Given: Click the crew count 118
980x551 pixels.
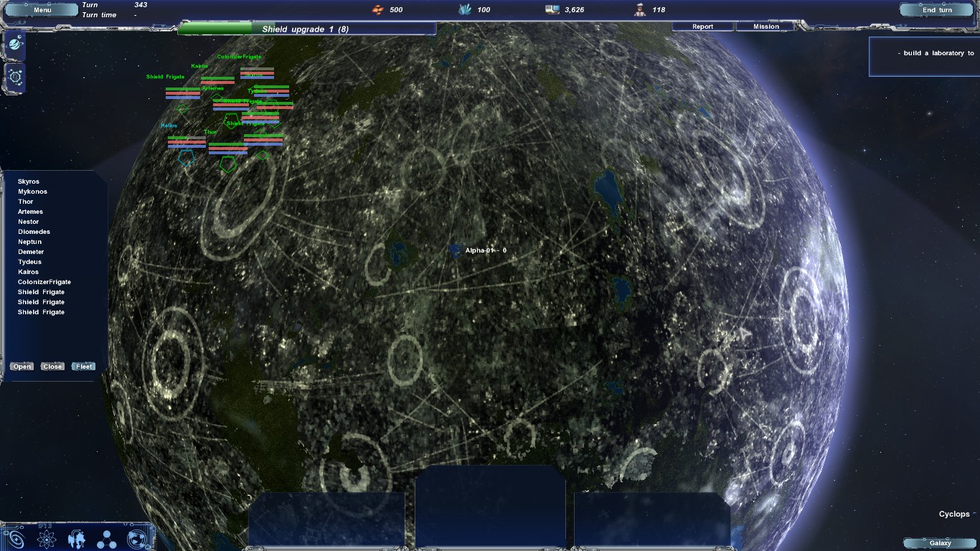Looking at the screenshot, I should tap(659, 10).
